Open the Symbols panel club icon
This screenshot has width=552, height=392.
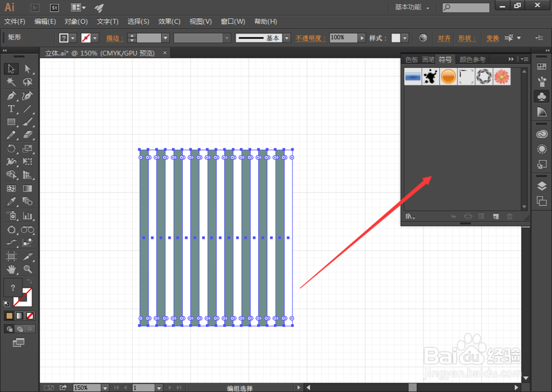[542, 96]
